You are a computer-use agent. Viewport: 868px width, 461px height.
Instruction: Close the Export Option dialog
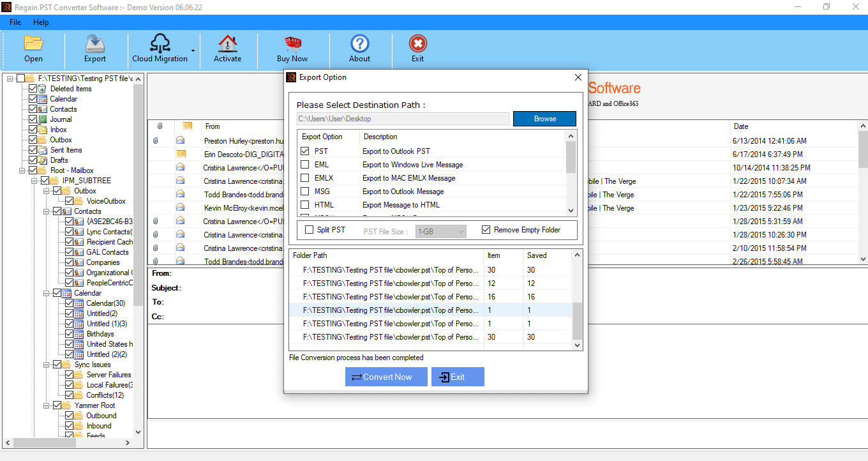click(x=578, y=77)
